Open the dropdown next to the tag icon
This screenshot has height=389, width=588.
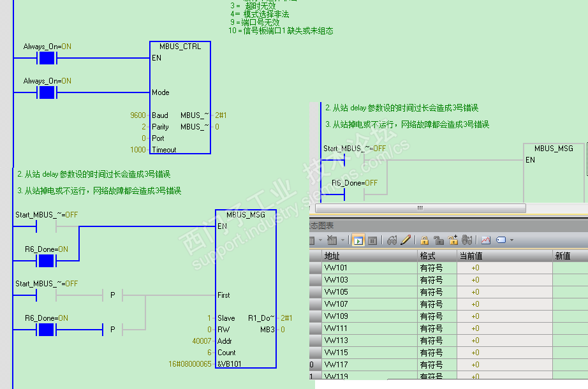pyautogui.click(x=512, y=240)
